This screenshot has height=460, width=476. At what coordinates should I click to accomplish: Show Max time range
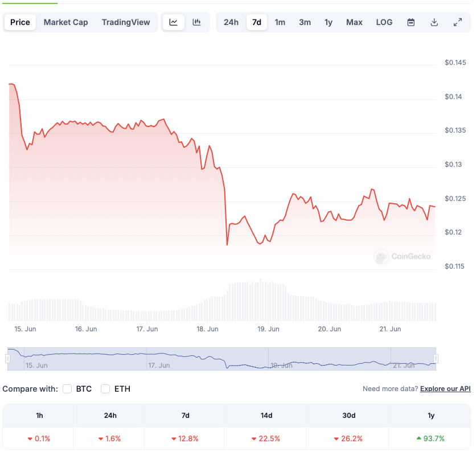pyautogui.click(x=354, y=22)
